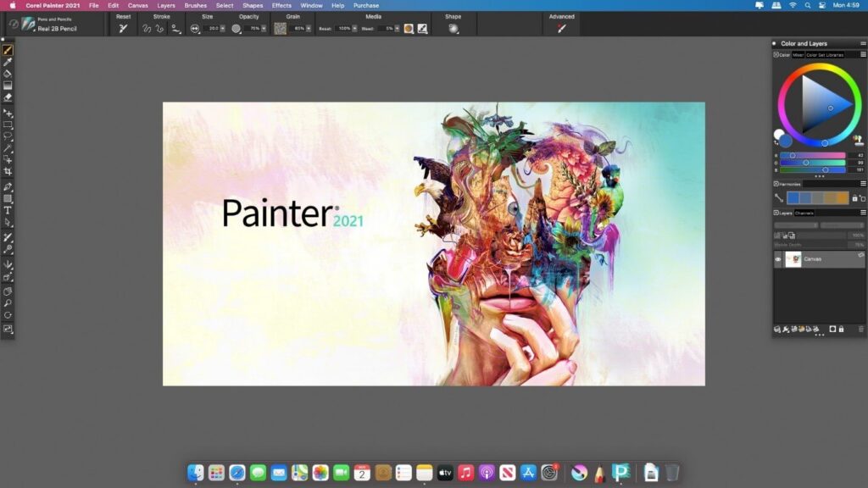Click the lock layer icon at panel bottom
The image size is (868, 488).
click(842, 329)
